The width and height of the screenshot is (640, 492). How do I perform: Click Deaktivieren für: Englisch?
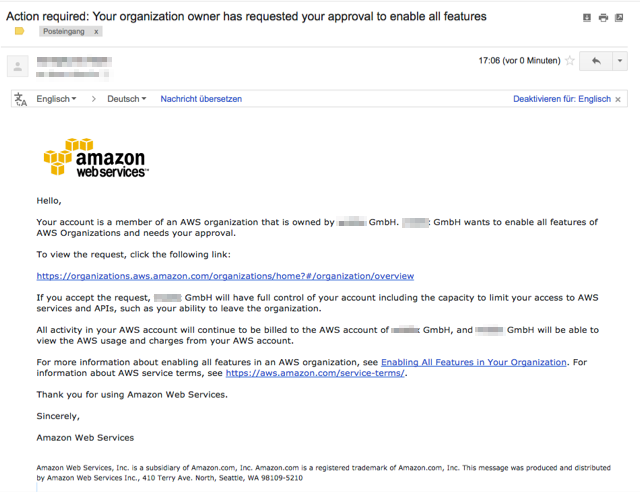[562, 99]
